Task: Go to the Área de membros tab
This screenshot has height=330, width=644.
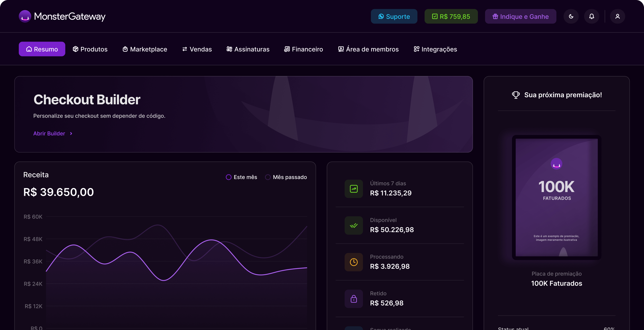Action: click(x=368, y=49)
